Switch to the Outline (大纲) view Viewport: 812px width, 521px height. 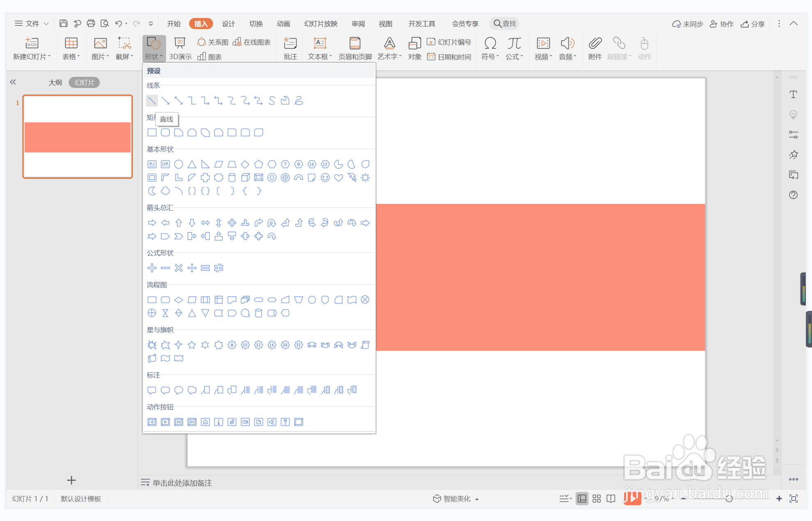[55, 83]
